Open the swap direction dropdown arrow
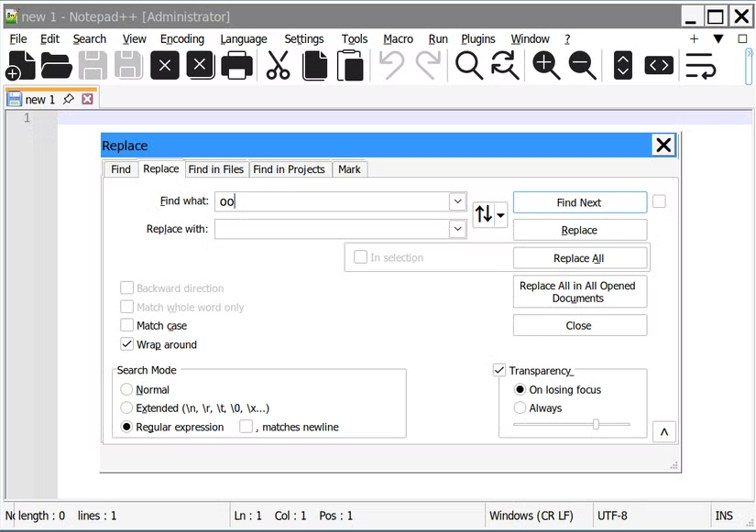 499,213
